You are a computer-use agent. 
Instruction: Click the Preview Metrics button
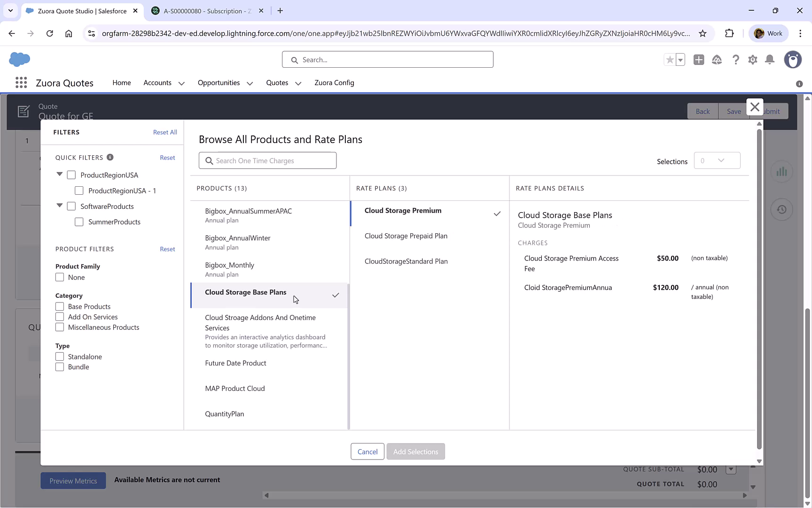[73, 480]
